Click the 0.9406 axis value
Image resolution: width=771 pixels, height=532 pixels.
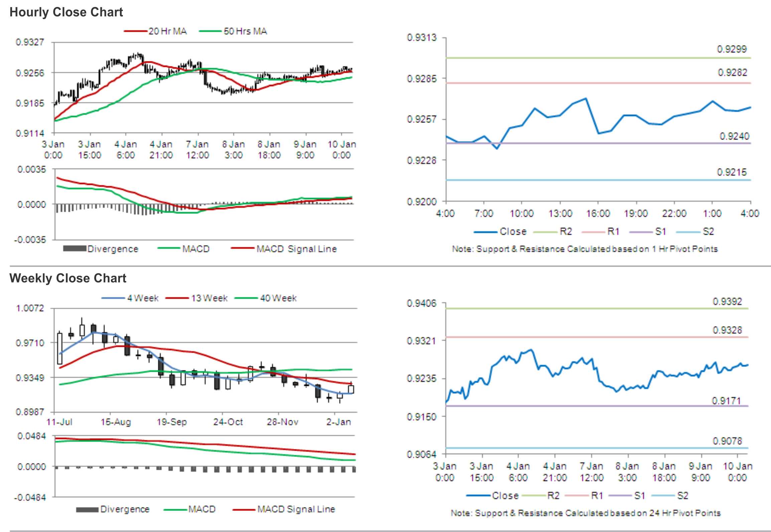coord(421,303)
